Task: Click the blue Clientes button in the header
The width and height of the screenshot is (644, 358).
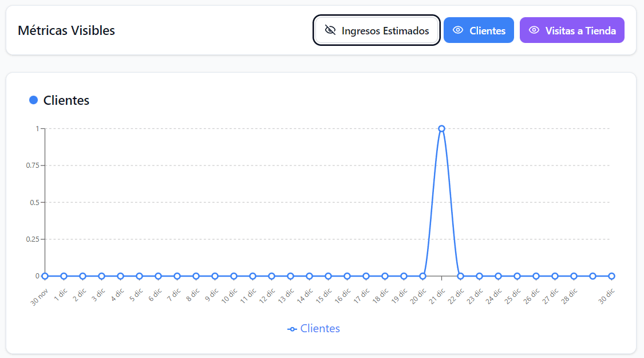Action: pyautogui.click(x=479, y=30)
